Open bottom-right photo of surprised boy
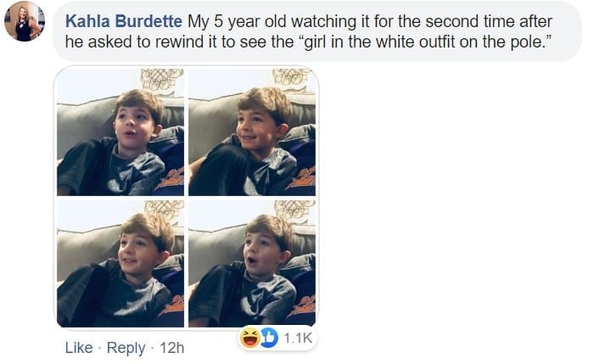605x364 pixels. coord(252,264)
